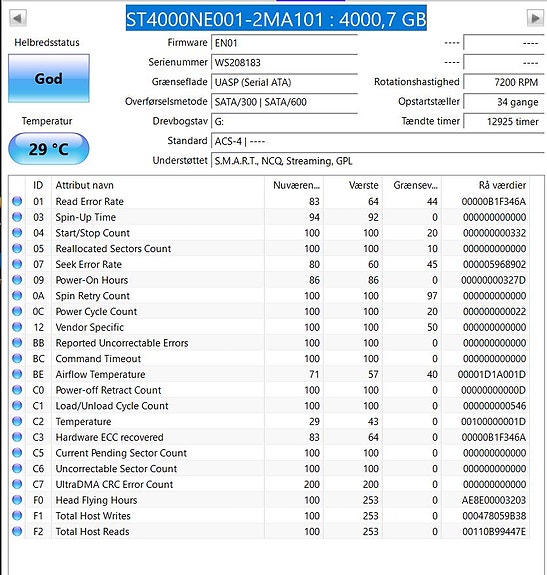Select the Hardware ECC recovered attribute name
Viewport: 547px width, 575px height.
point(109,437)
